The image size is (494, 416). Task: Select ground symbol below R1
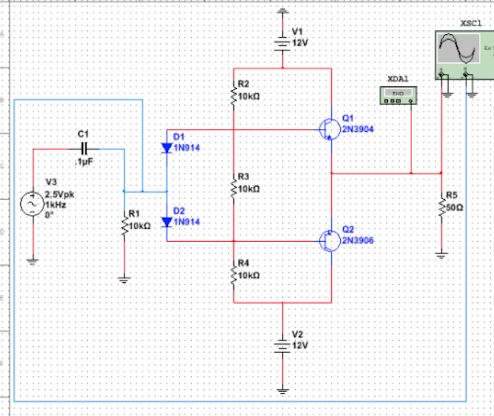[x=124, y=279]
